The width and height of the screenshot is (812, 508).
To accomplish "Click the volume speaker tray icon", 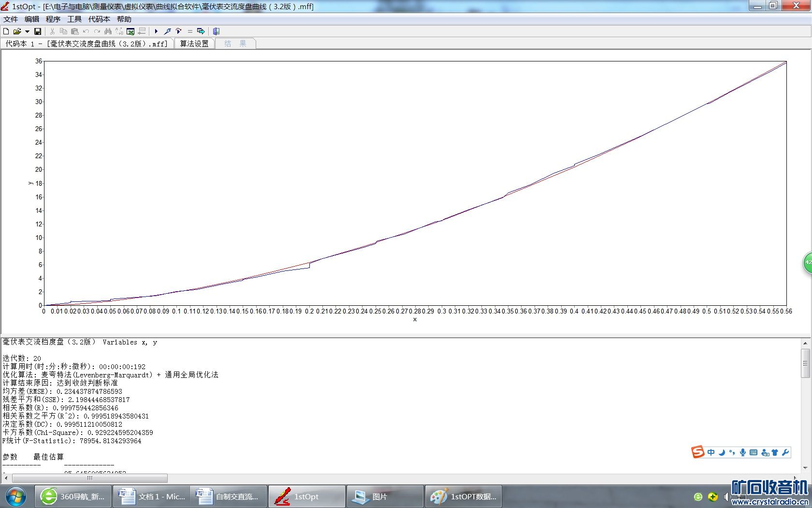I will (x=726, y=497).
